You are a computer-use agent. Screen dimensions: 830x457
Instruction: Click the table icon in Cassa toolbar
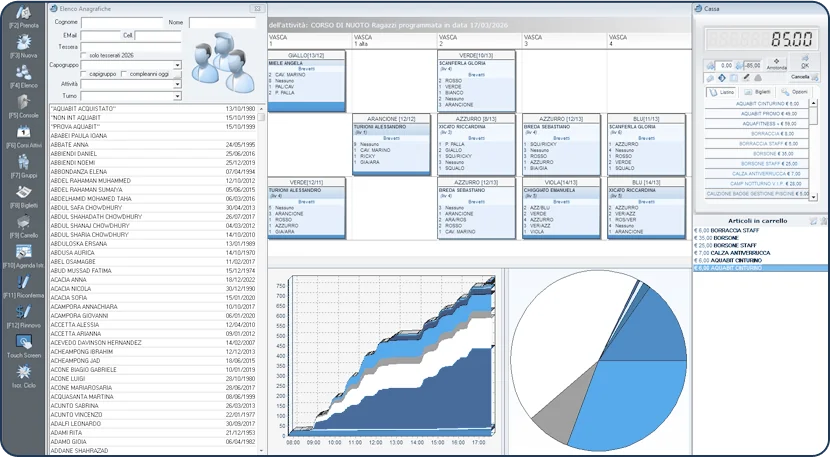click(734, 78)
